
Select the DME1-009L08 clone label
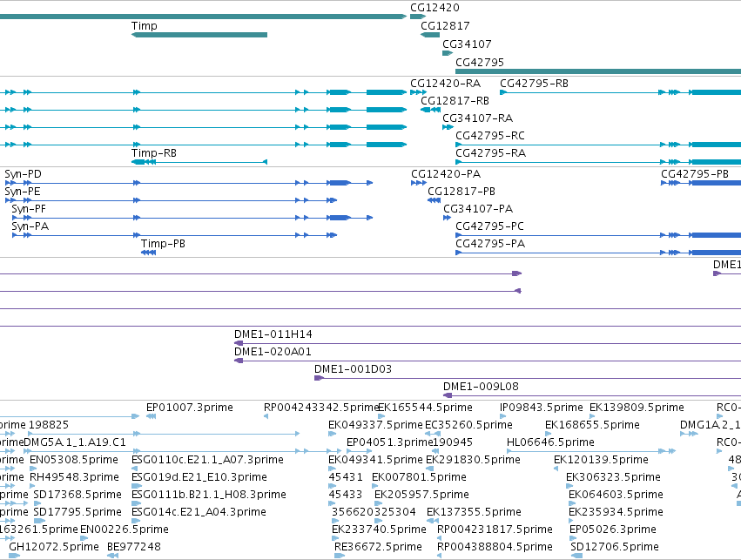coord(481,387)
